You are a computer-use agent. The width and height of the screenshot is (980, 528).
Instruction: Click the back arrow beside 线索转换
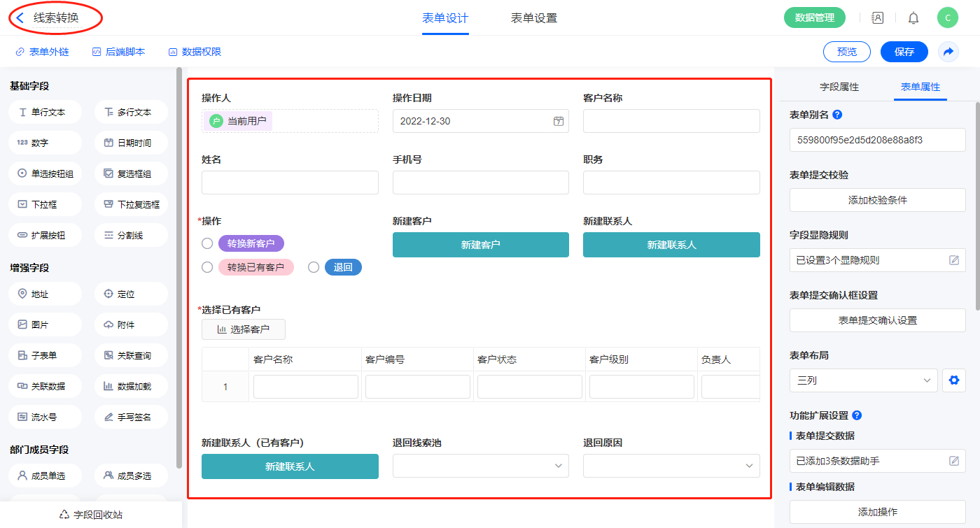pyautogui.click(x=20, y=18)
